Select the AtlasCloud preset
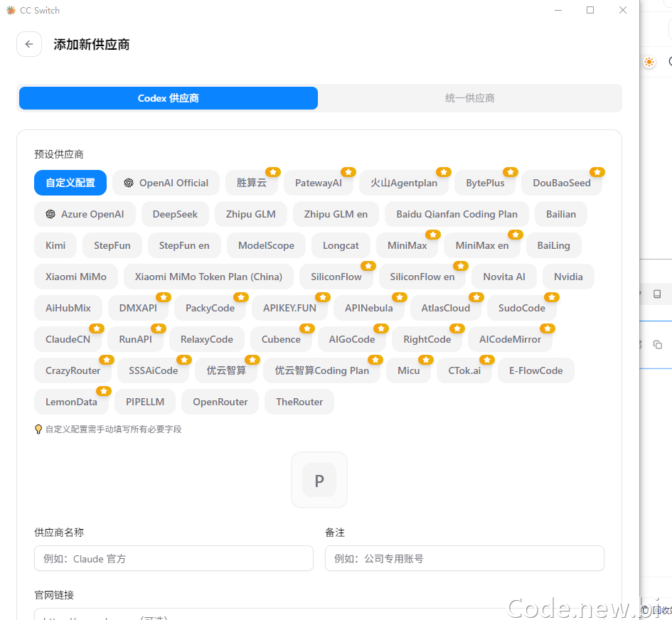This screenshot has height=620, width=672. tap(446, 308)
